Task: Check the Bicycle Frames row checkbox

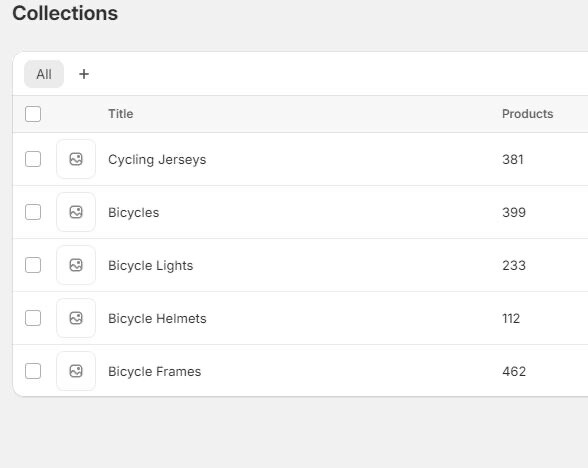Action: point(33,371)
